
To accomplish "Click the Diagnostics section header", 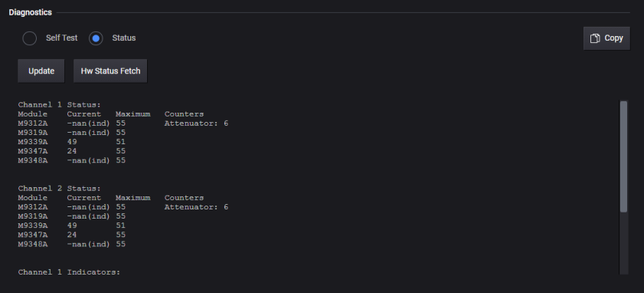I will point(31,12).
